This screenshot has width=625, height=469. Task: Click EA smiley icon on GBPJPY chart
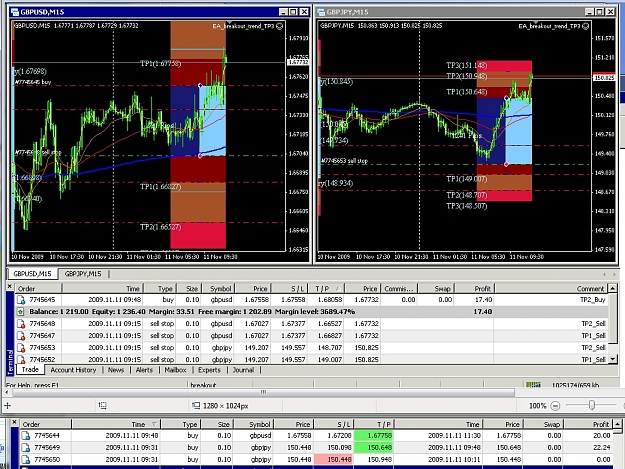click(x=586, y=26)
